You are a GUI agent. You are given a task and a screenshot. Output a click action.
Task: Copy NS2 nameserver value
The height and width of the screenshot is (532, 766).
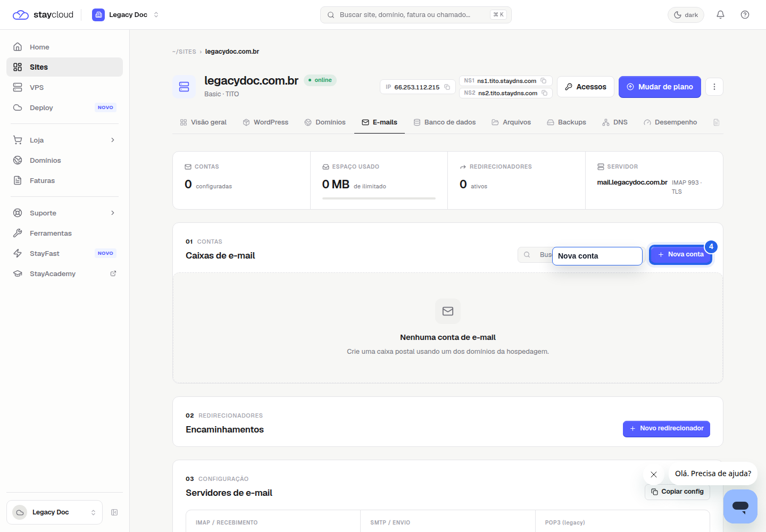tap(545, 93)
